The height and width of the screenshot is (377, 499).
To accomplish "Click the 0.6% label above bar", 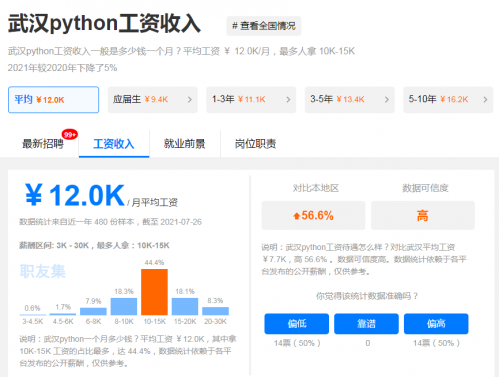I will pos(32,308).
